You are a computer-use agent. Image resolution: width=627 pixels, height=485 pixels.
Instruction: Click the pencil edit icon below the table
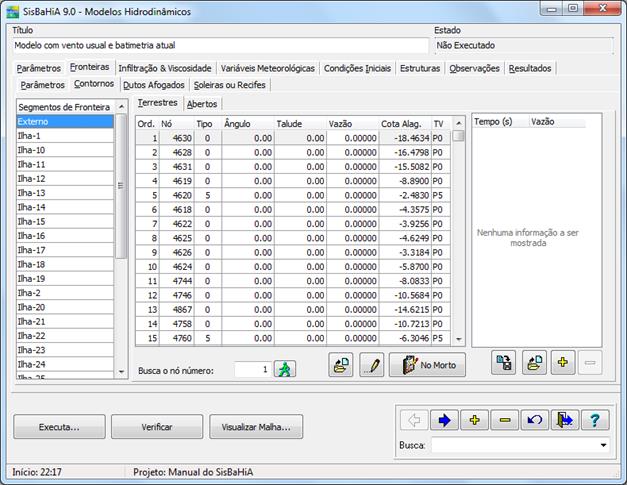371,364
